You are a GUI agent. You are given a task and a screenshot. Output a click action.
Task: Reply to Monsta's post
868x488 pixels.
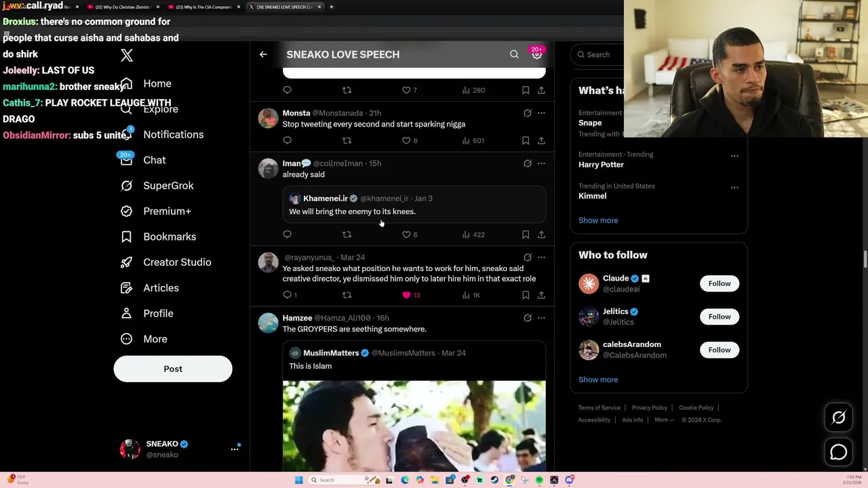pos(288,140)
